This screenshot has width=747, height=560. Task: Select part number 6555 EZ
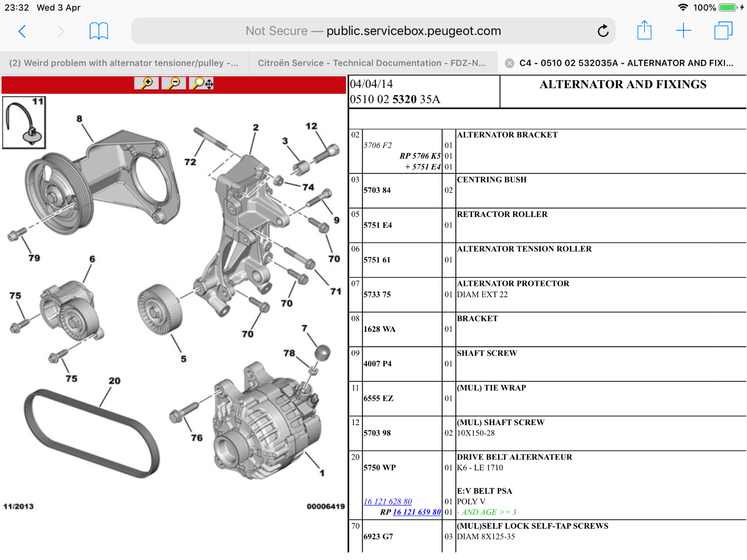[379, 399]
